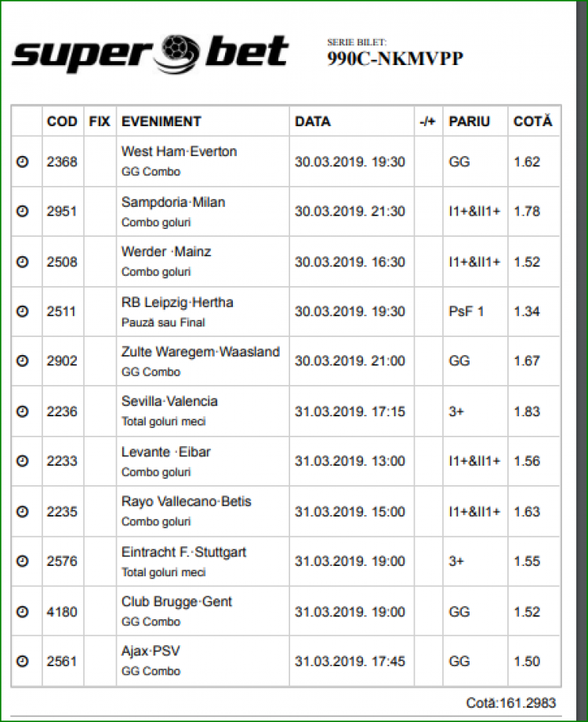This screenshot has height=722, width=588.
Task: Click the clock icon beside Rayo Vallecano-Betis
Action: tap(23, 511)
